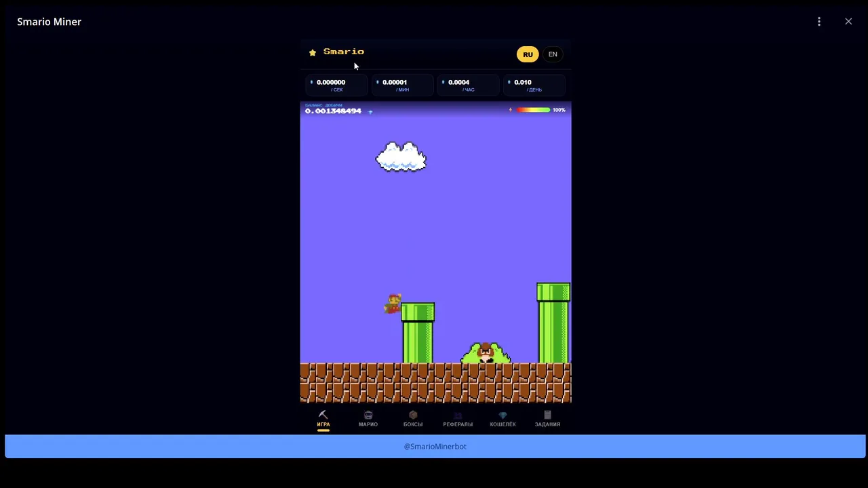Image resolution: width=868 pixels, height=488 pixels.
Task: Click the rainbow energy bar
Action: pyautogui.click(x=534, y=110)
